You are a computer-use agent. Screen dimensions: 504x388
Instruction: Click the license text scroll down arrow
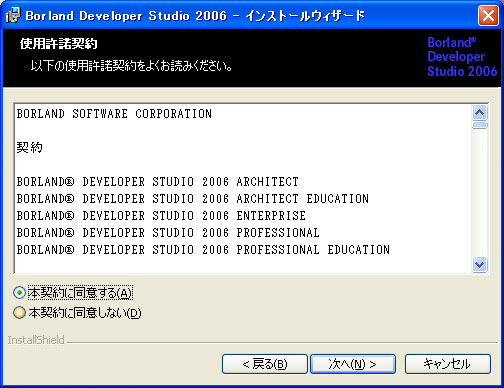click(480, 265)
